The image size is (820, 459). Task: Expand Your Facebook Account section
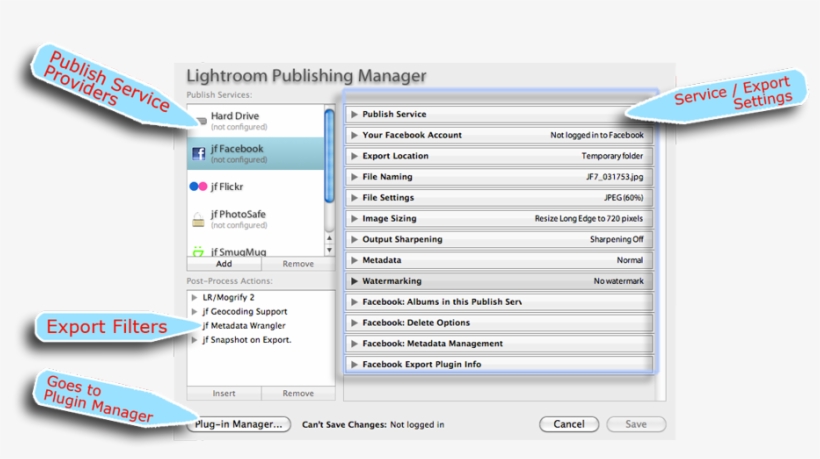354,135
